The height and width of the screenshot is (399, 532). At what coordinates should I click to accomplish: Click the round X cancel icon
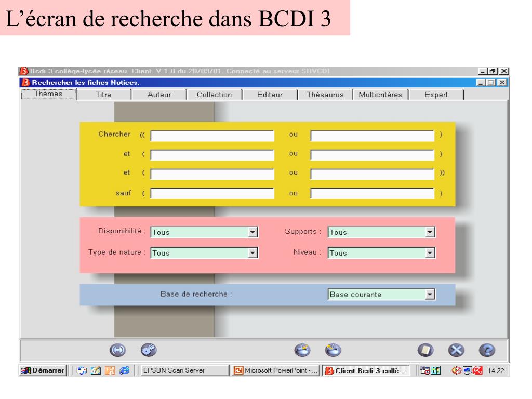point(456,350)
